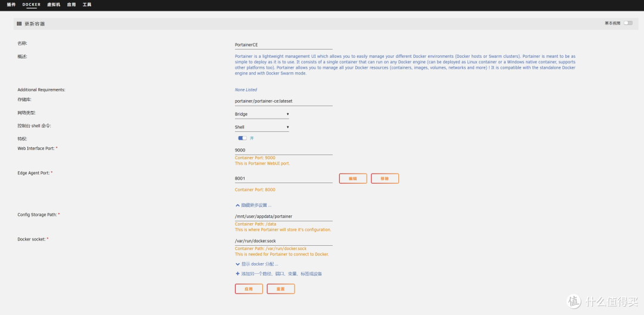Open the 网络类型 Bridge dropdown
The height and width of the screenshot is (315, 644).
(x=262, y=114)
